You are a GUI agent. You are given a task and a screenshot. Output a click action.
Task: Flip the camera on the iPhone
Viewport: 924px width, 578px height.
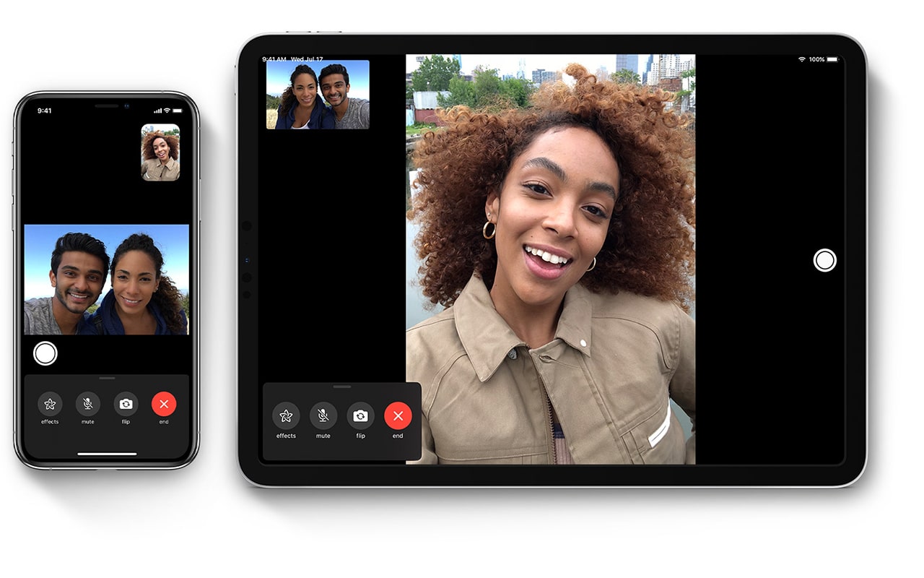126,404
